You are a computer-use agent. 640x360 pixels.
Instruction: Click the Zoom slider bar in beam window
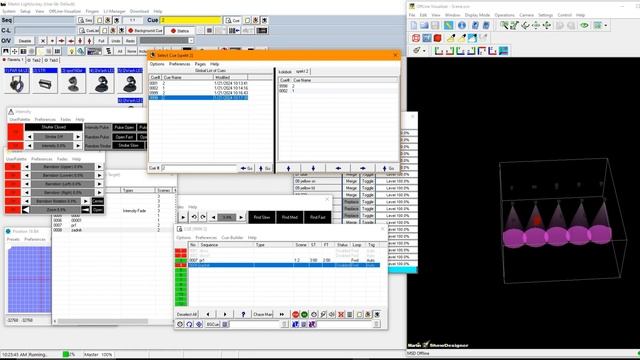point(56,210)
